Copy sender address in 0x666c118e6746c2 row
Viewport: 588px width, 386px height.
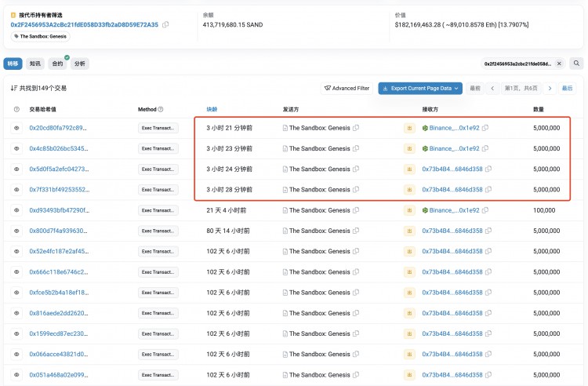click(356, 271)
